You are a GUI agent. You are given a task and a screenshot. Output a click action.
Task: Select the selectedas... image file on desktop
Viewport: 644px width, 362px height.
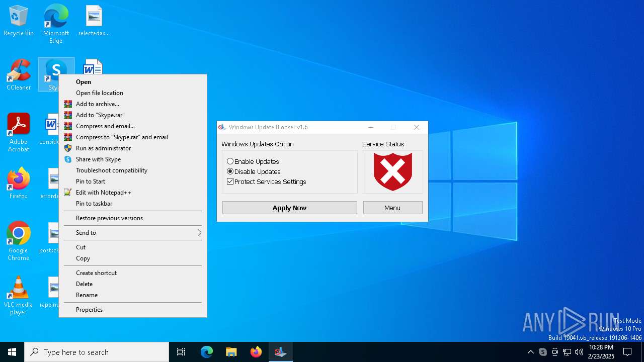pos(94,21)
